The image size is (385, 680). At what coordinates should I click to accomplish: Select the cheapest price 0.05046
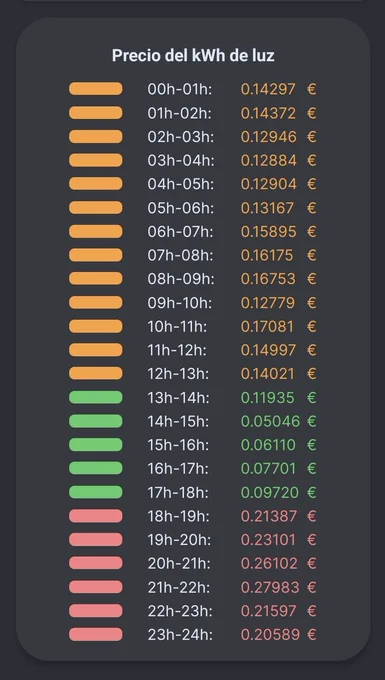pos(270,421)
